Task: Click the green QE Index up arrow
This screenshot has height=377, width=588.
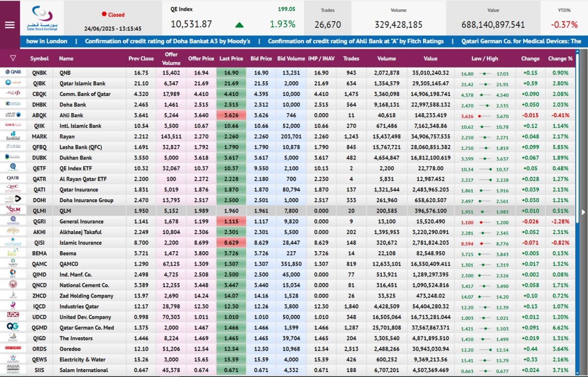Action: tap(239, 25)
